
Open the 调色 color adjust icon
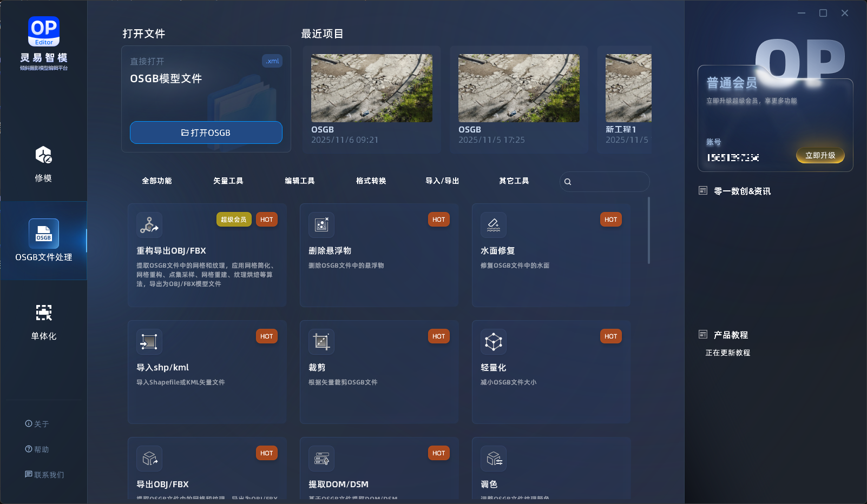point(494,459)
